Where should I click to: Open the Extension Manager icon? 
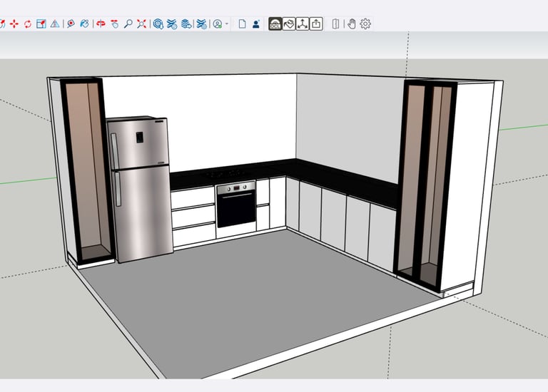(x=201, y=24)
